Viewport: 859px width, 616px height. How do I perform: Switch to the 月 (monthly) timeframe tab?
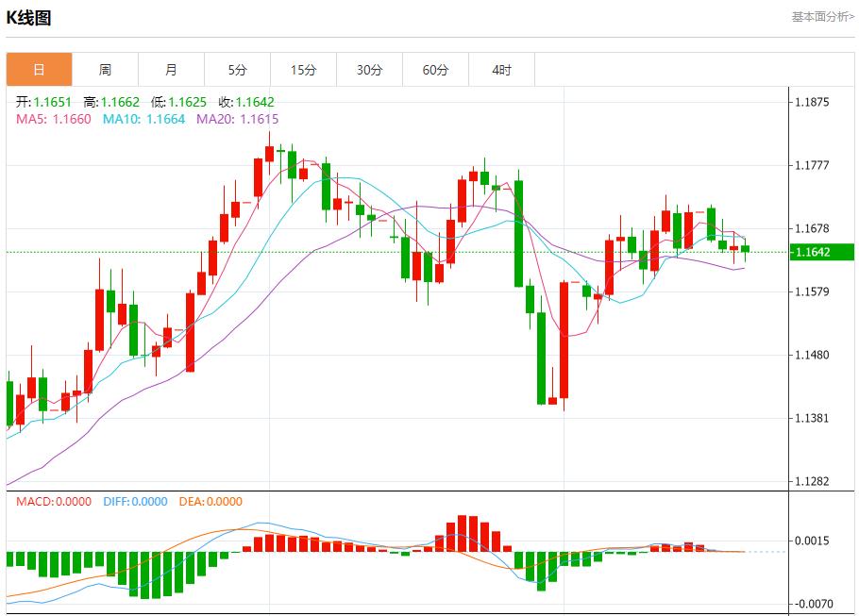click(x=171, y=69)
